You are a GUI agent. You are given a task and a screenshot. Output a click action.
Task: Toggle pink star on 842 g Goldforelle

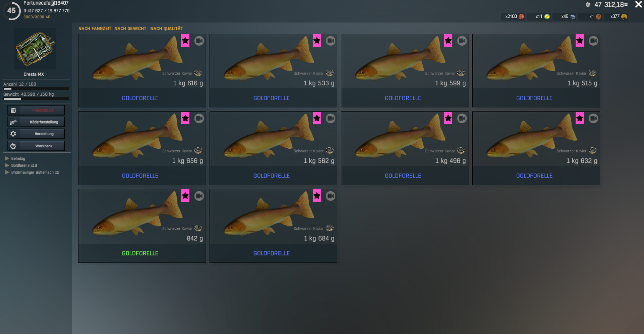click(x=185, y=196)
